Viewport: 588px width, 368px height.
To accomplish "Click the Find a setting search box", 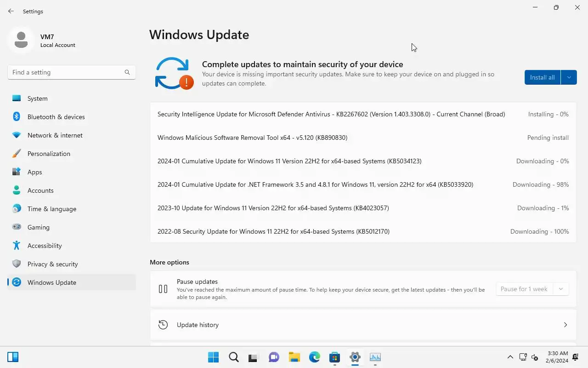I will (72, 72).
